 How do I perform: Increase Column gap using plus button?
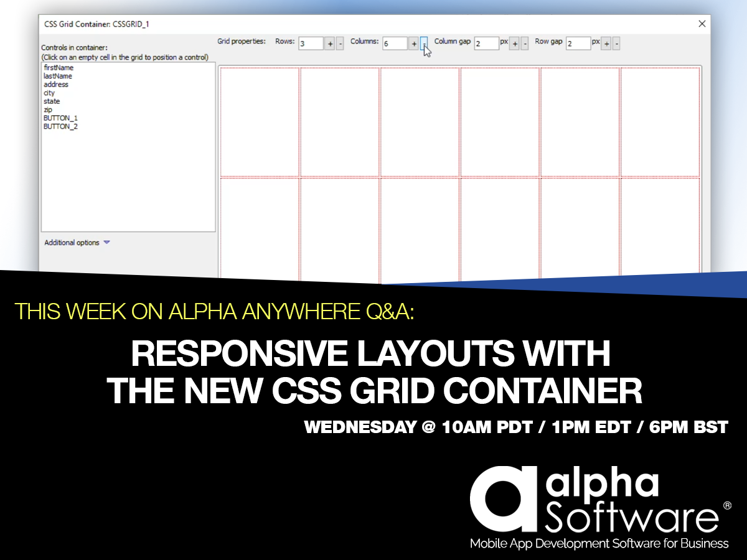(x=515, y=44)
